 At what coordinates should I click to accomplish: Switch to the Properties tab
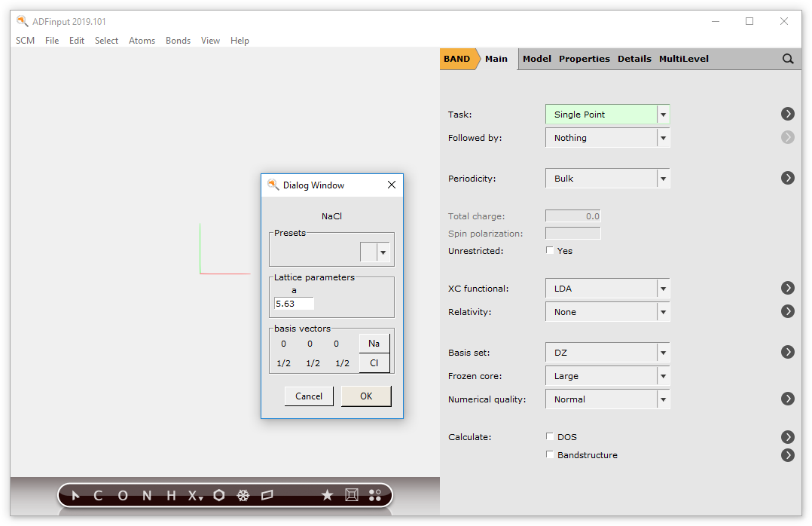pos(586,58)
